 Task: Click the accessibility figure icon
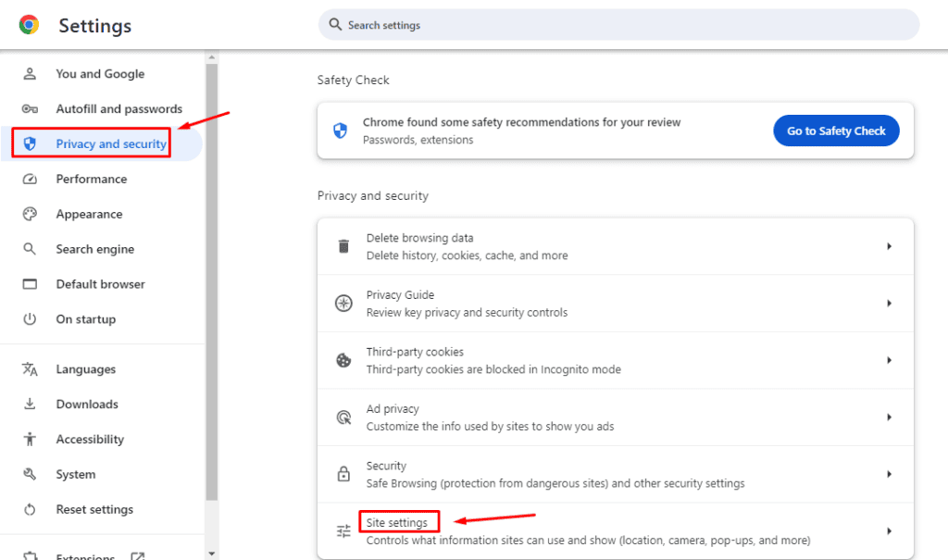(30, 439)
